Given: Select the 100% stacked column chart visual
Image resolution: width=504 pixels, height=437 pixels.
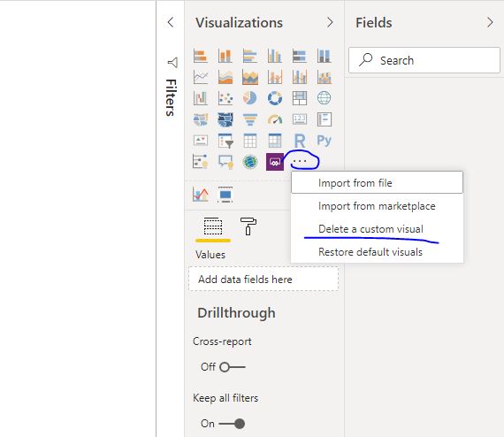Looking at the screenshot, I should click(x=324, y=56).
